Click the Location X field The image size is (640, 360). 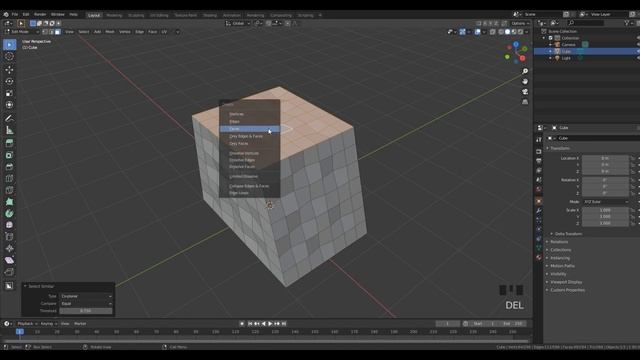(605, 158)
